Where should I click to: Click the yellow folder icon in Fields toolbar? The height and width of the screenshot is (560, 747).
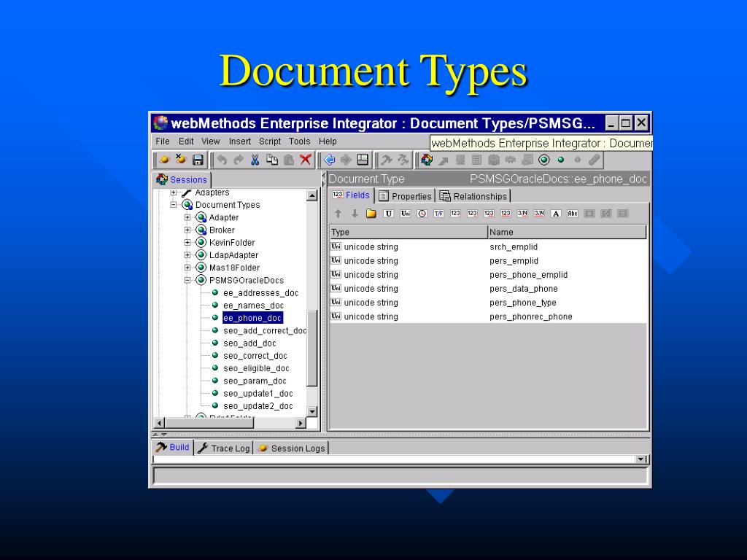[371, 214]
